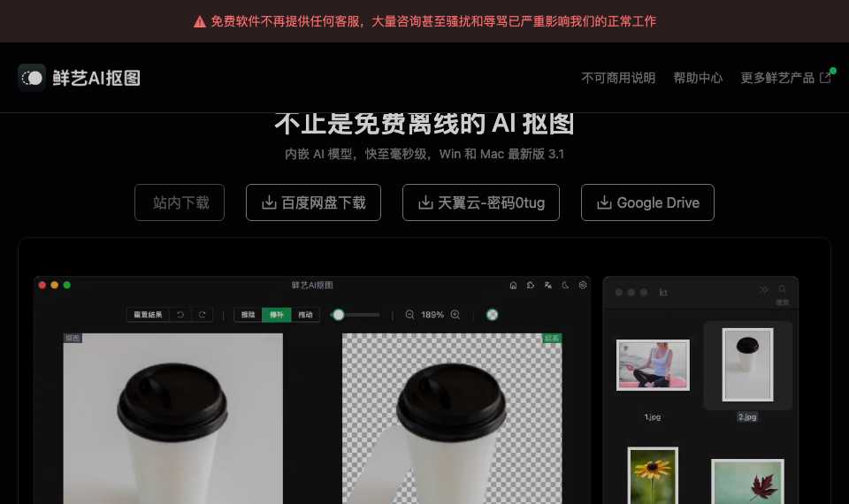Image resolution: width=849 pixels, height=504 pixels.
Task: Click the 鲜艺AI抠图 logo icon
Action: pyautogui.click(x=32, y=78)
